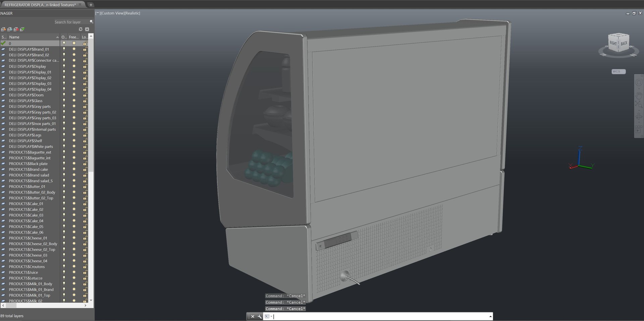Open the ShowMotion tool
The image size is (644, 321).
click(x=638, y=130)
